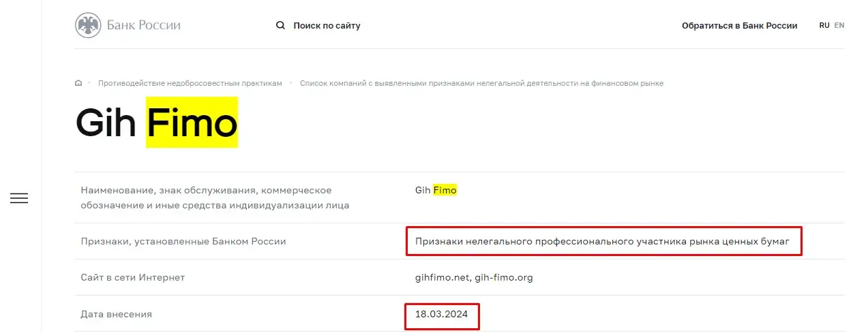The height and width of the screenshot is (333, 868).
Task: Click the Дата внесения label
Action: pos(116,315)
